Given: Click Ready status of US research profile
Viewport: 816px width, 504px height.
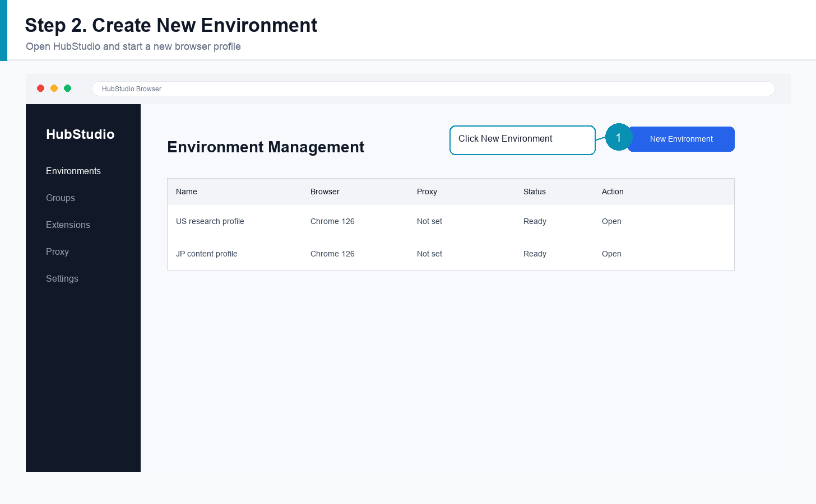Looking at the screenshot, I should [x=535, y=221].
